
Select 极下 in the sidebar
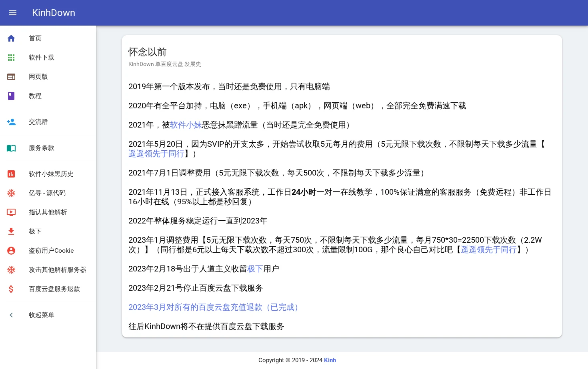pos(48,231)
